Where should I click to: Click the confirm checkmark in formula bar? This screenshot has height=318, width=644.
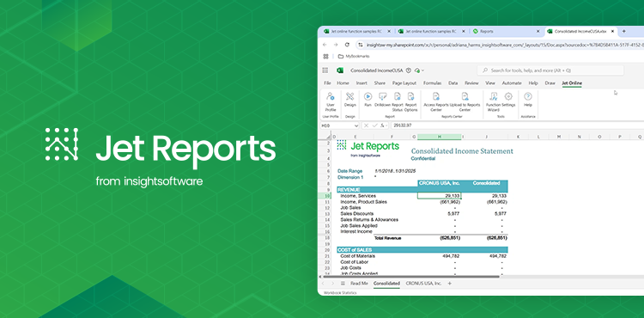pyautogui.click(x=374, y=125)
